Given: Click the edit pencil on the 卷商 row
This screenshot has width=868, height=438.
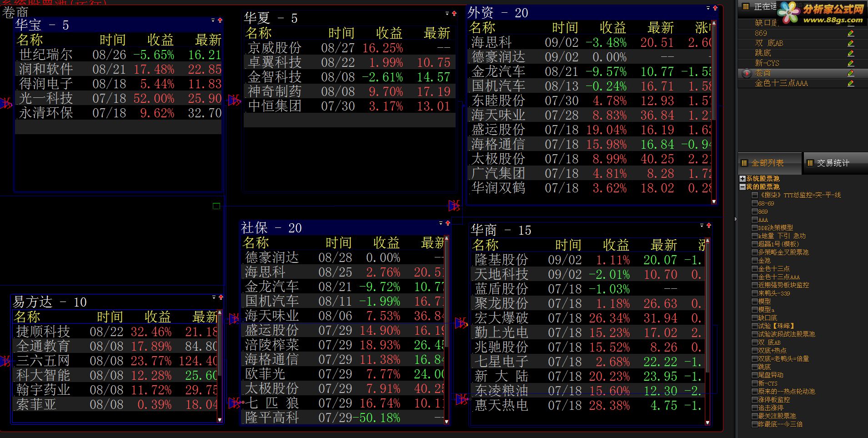Looking at the screenshot, I should tap(850, 73).
